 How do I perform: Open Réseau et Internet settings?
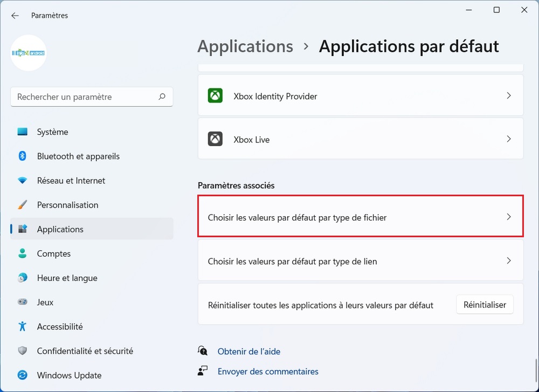point(92,181)
